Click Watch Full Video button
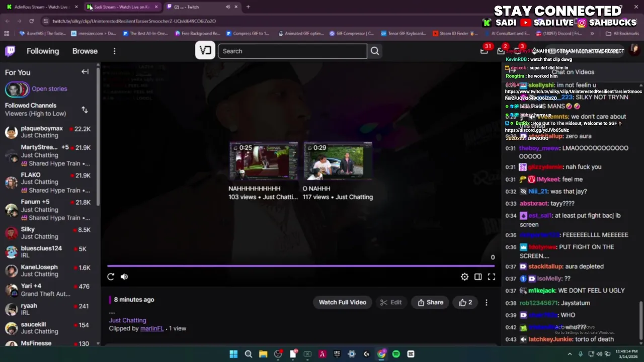The image size is (644, 362). coord(343,302)
